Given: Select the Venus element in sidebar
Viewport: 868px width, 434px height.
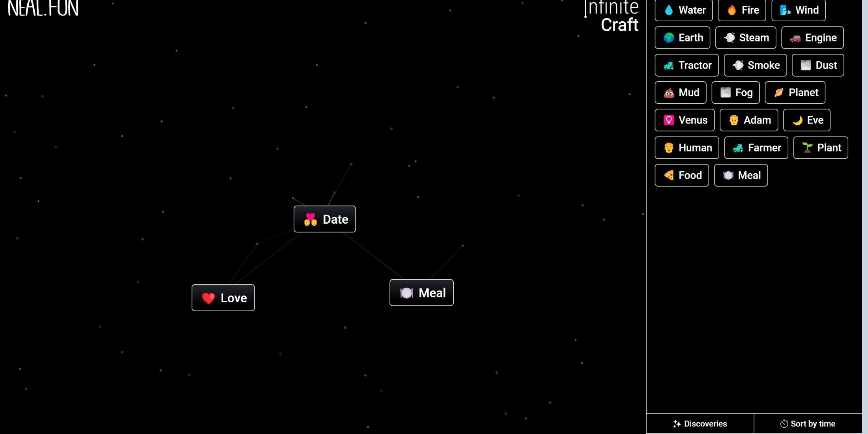Looking at the screenshot, I should (x=685, y=120).
